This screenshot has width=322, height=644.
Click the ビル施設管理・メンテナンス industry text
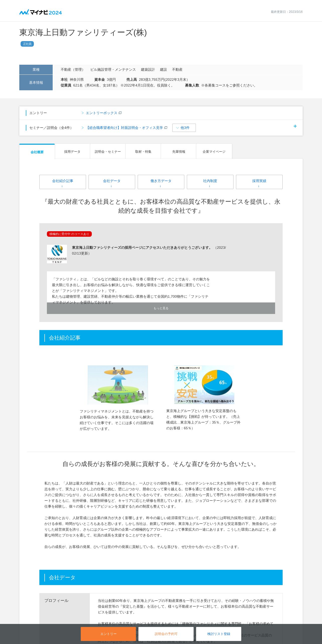pos(113,70)
